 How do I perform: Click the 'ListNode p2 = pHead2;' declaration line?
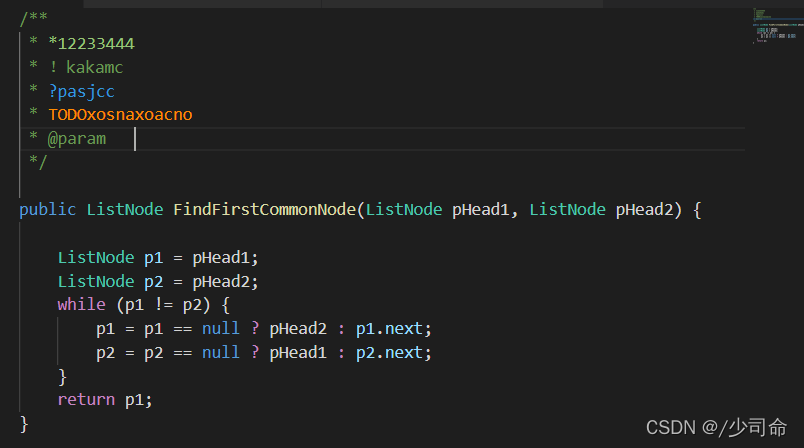(158, 281)
